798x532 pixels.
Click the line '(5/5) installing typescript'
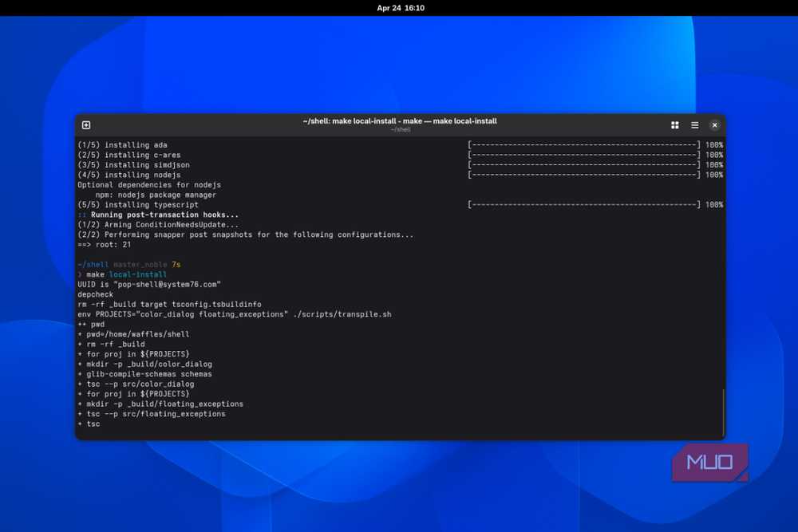[138, 205]
